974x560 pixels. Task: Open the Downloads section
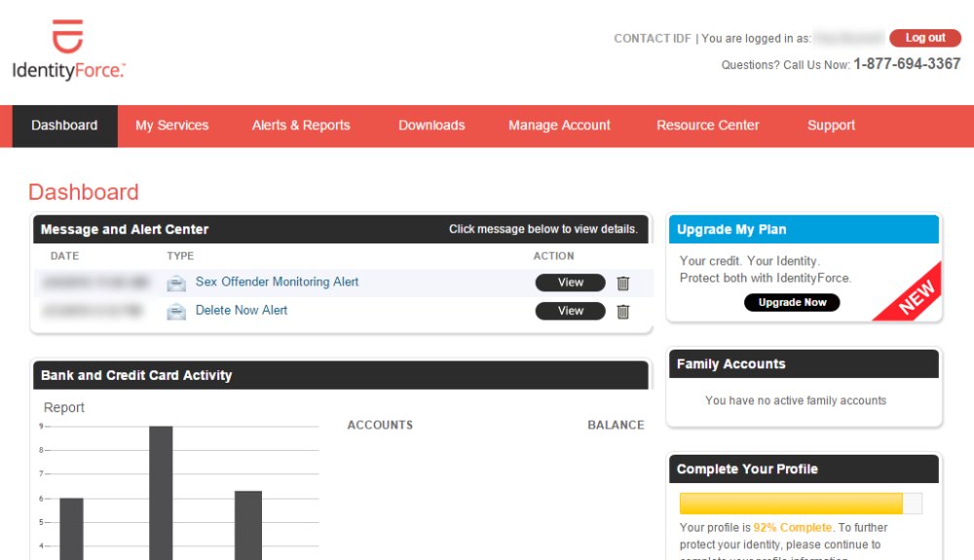[x=431, y=126]
